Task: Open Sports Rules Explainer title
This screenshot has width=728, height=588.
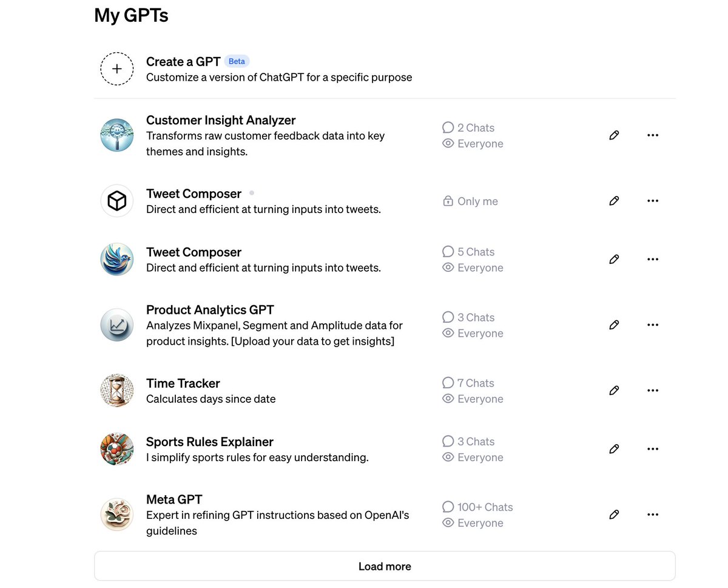Action: tap(210, 442)
